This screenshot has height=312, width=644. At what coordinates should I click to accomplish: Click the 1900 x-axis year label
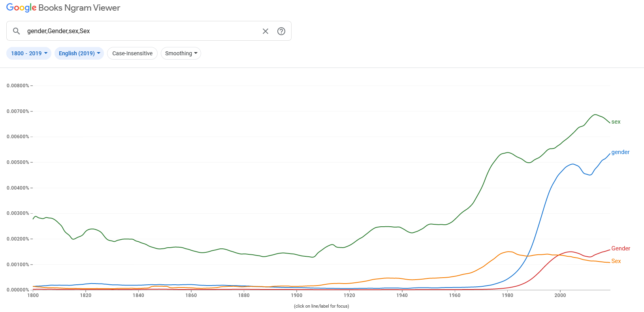[297, 295]
